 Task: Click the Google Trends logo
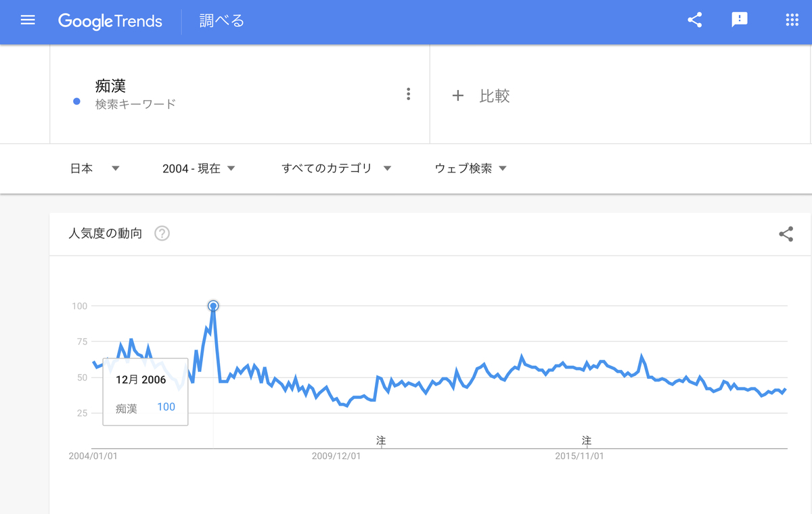coord(110,21)
